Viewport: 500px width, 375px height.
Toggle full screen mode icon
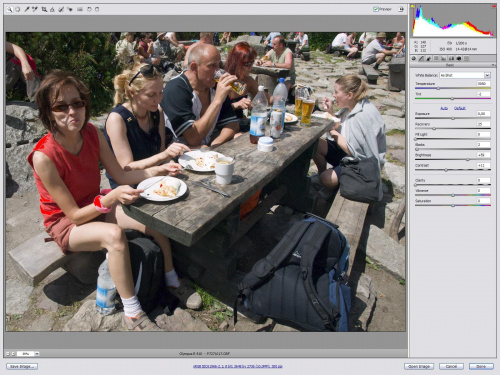(401, 9)
